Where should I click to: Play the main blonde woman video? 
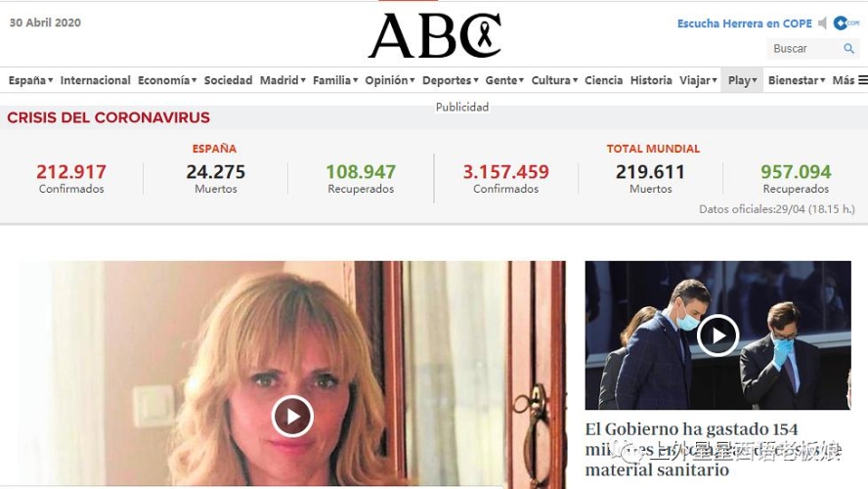click(x=292, y=416)
